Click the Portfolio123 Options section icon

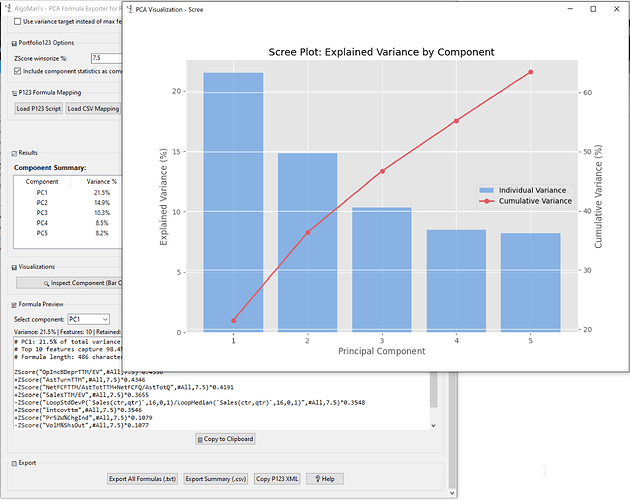tap(13, 43)
